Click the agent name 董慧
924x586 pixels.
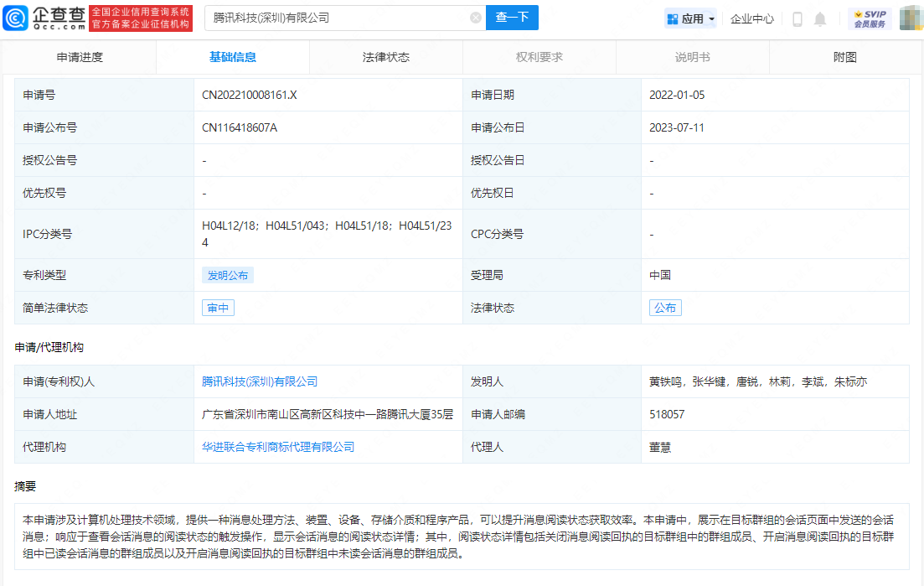(x=660, y=448)
